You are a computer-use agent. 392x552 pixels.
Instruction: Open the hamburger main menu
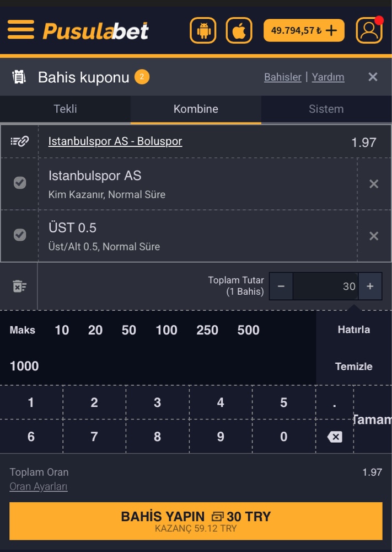coord(21,30)
